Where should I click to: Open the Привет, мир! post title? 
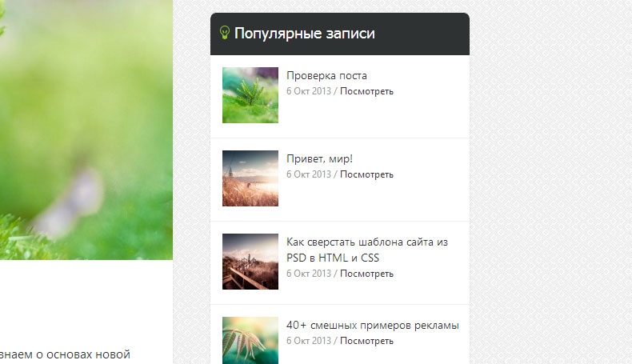pyautogui.click(x=319, y=159)
